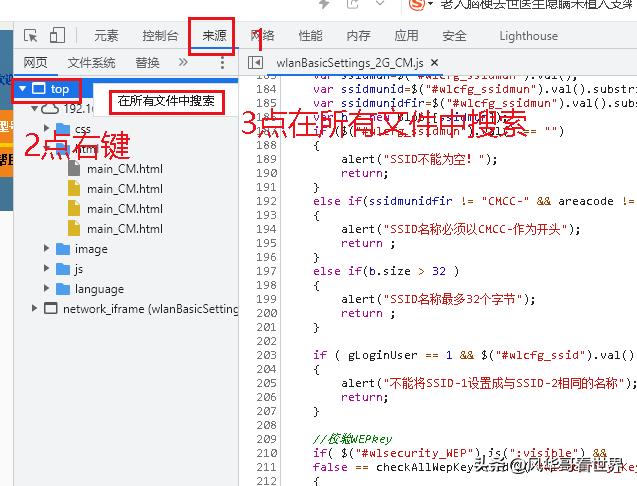
Task: Set breakpoint on line number 189
Action: [266, 159]
